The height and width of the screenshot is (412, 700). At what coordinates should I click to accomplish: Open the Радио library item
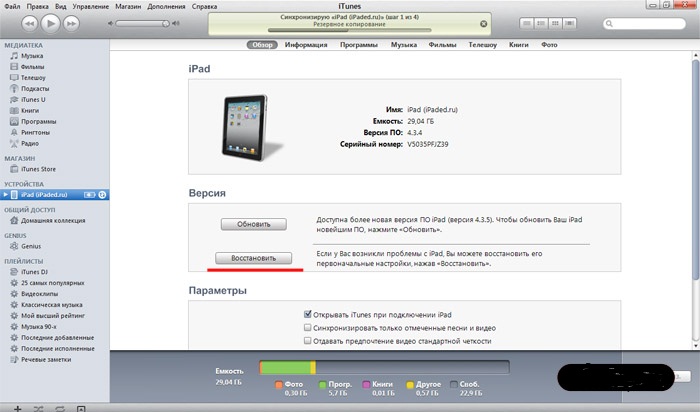point(30,143)
